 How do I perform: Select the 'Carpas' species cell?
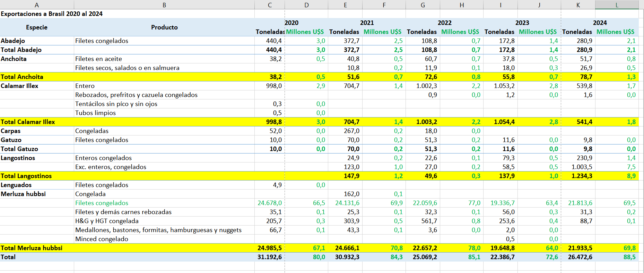coord(11,131)
